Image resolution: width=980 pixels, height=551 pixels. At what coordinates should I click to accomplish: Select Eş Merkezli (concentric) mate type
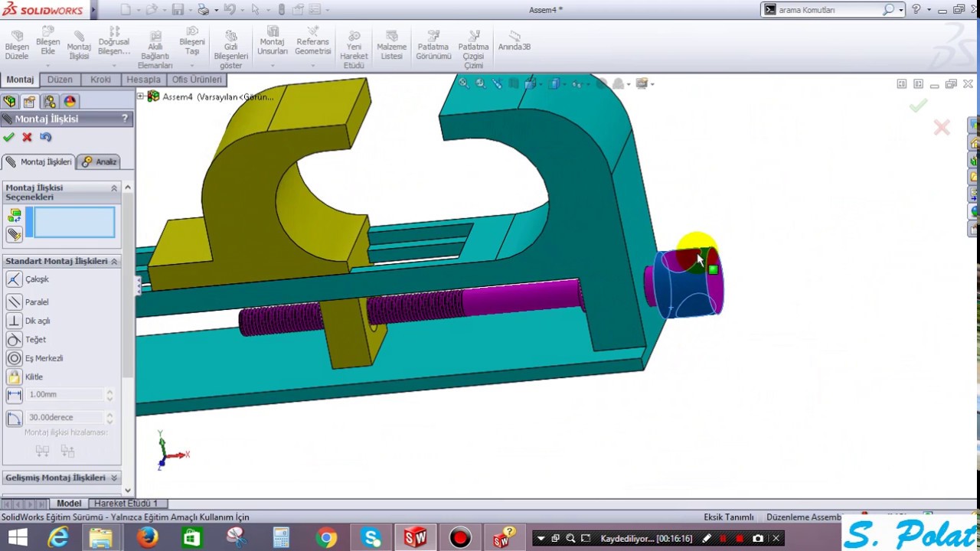(35, 358)
